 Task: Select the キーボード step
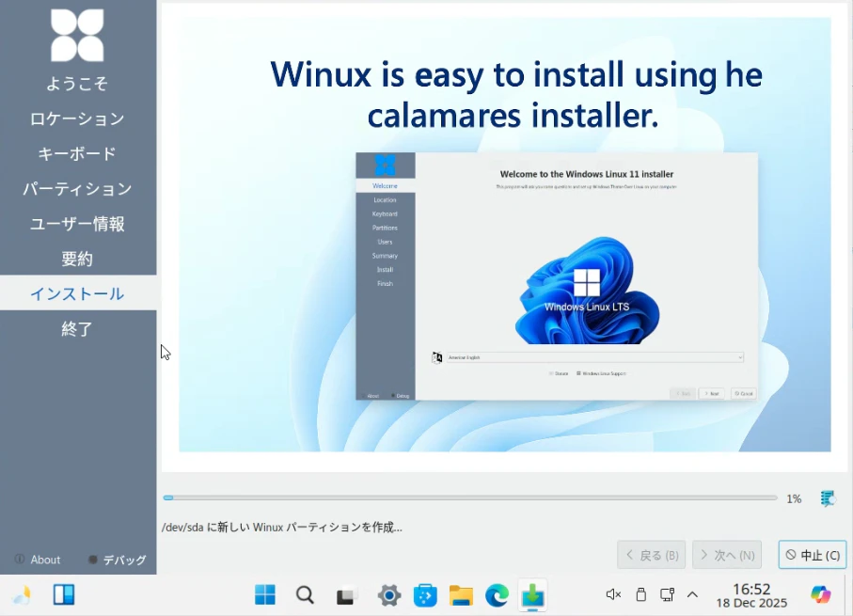click(77, 153)
